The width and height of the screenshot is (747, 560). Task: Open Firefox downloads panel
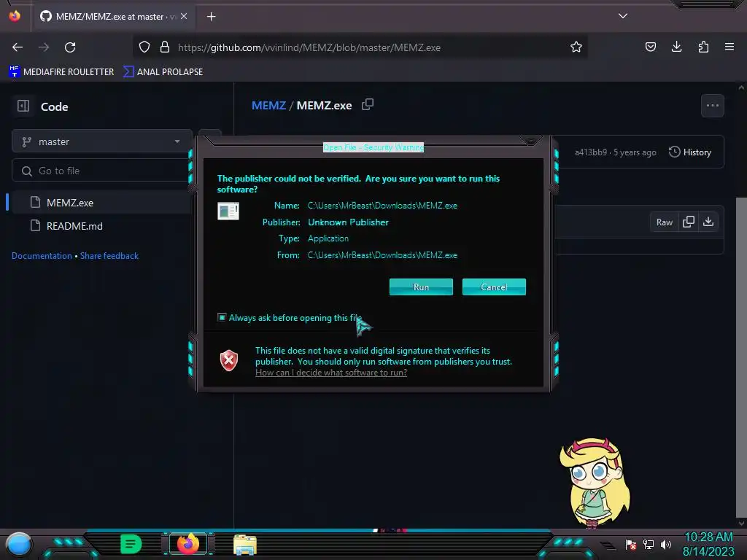(676, 47)
